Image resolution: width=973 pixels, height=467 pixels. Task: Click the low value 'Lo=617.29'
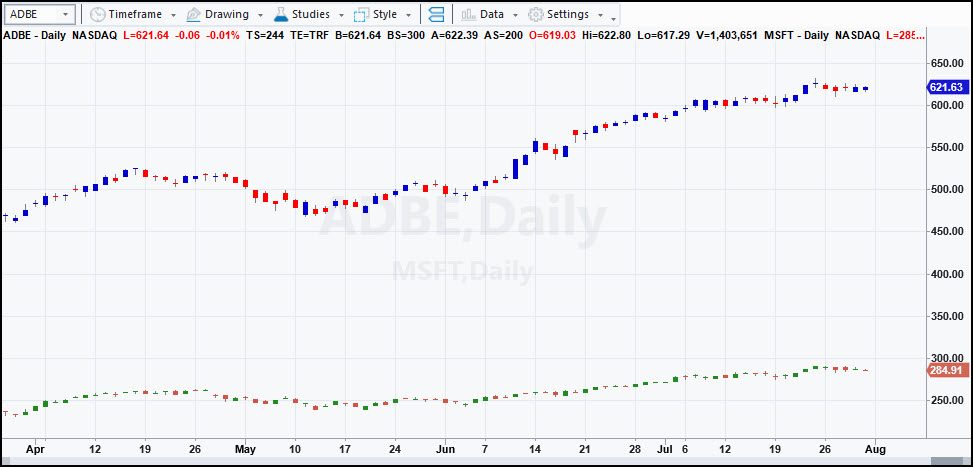tap(663, 35)
